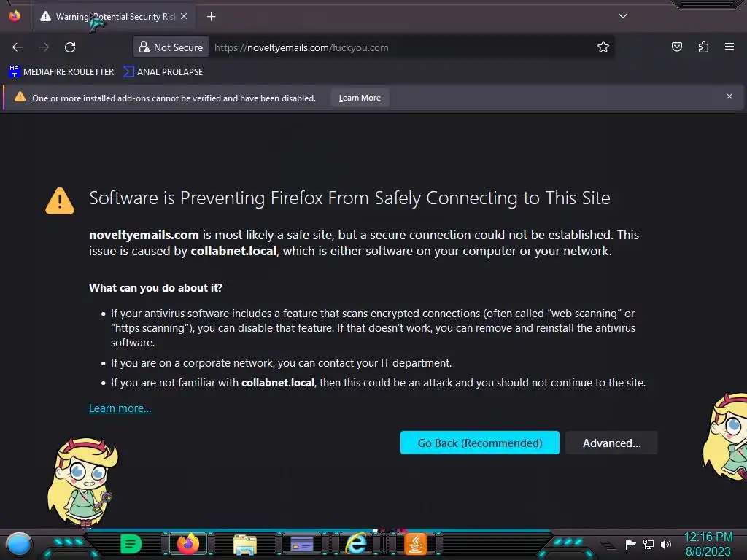Click the corporate network IT department bullet

pyautogui.click(x=281, y=363)
